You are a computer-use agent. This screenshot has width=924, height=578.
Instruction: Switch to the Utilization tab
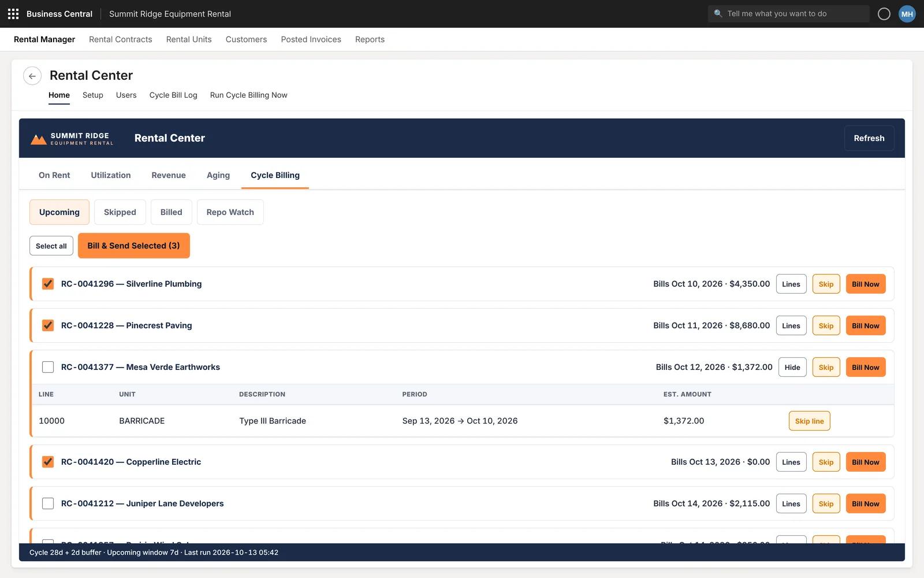(111, 175)
